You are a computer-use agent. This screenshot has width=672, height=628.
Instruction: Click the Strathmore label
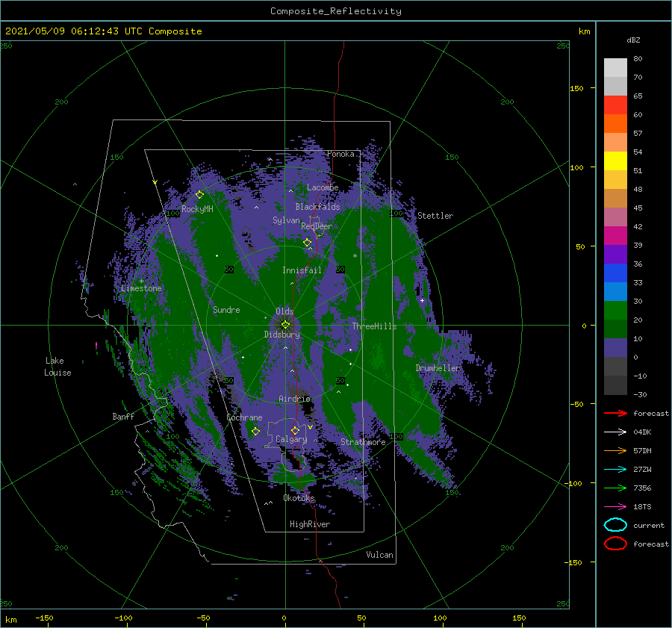(x=363, y=442)
